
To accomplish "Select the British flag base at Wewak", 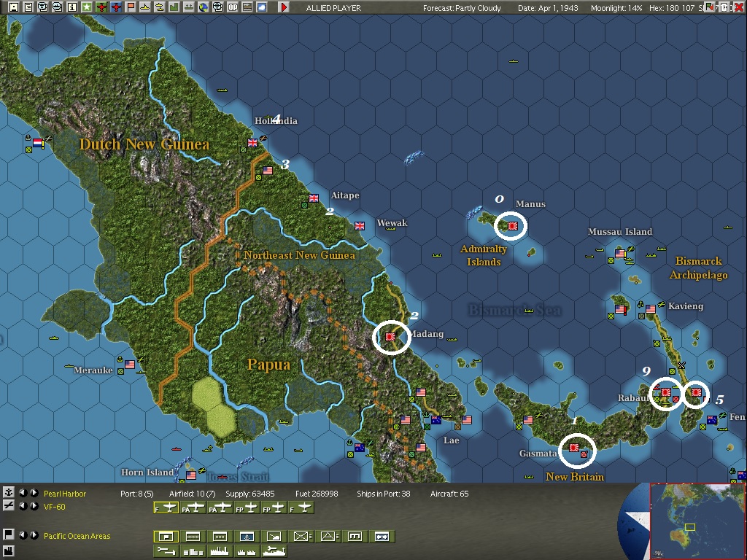I will tap(360, 226).
